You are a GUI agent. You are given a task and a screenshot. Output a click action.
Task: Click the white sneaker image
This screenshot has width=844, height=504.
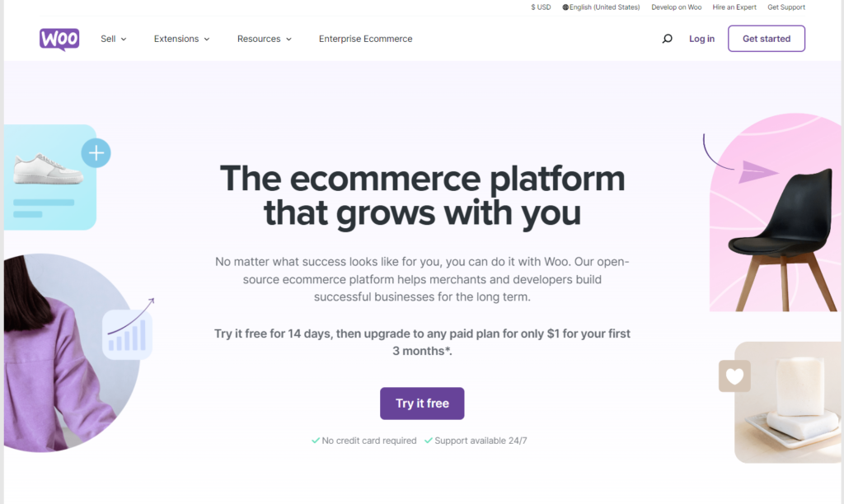tap(48, 169)
